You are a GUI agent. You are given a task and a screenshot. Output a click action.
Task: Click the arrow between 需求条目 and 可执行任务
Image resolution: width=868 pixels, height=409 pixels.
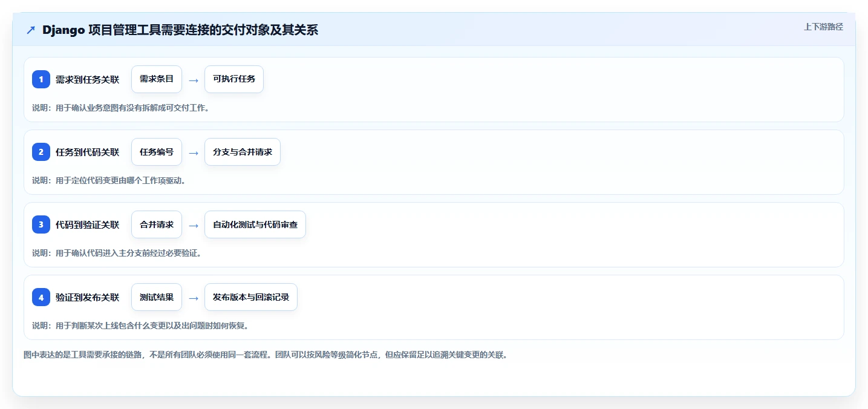click(x=194, y=80)
